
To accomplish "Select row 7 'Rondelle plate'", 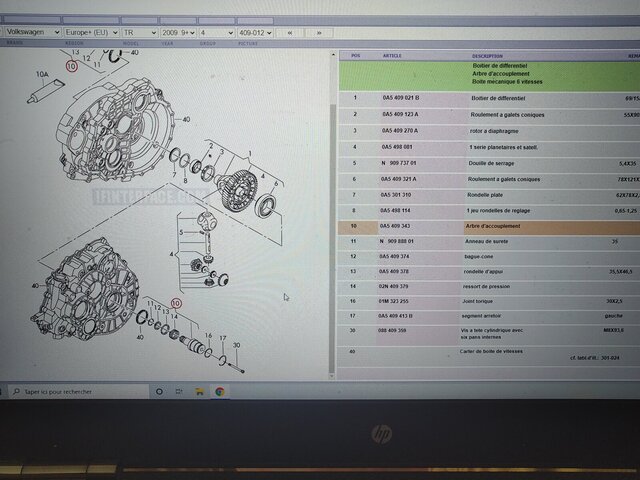I will pos(488,195).
